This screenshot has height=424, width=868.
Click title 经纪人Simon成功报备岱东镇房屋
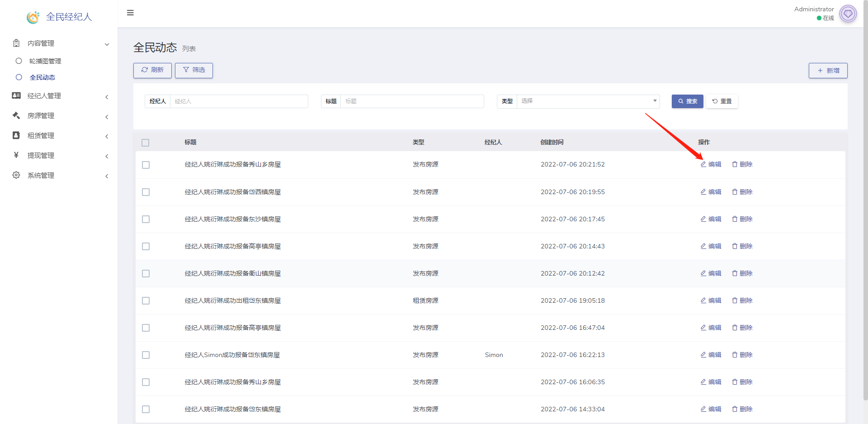[232, 355]
